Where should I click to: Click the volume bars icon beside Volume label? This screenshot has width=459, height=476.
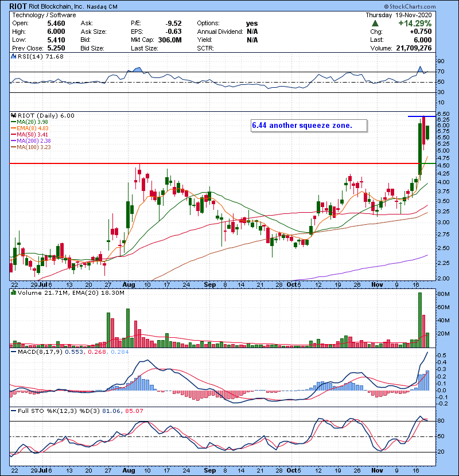coord(13,292)
